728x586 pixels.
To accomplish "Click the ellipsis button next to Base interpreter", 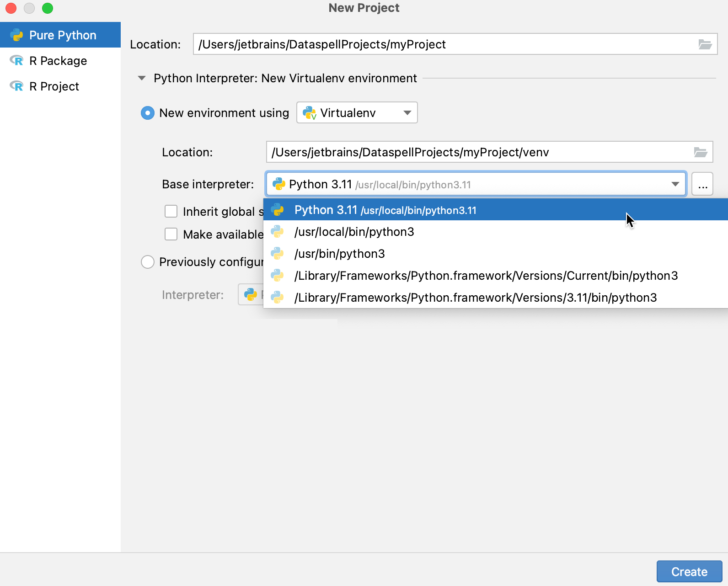I will point(702,184).
